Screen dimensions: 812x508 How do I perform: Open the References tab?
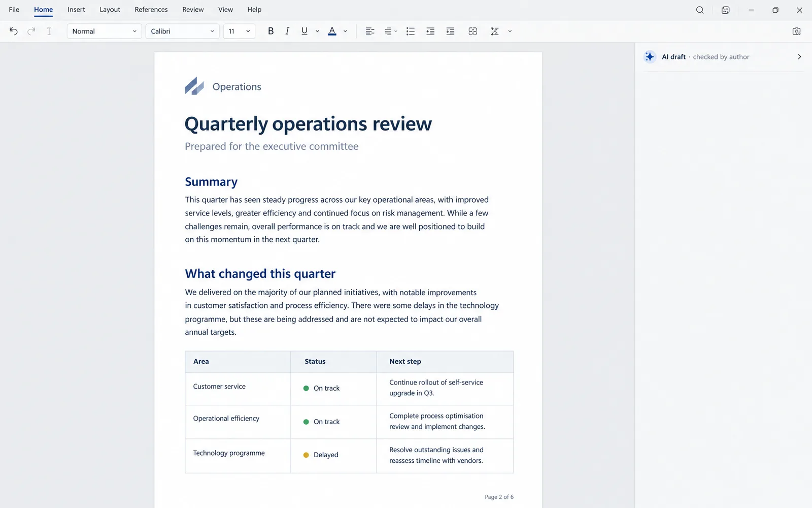coord(151,10)
